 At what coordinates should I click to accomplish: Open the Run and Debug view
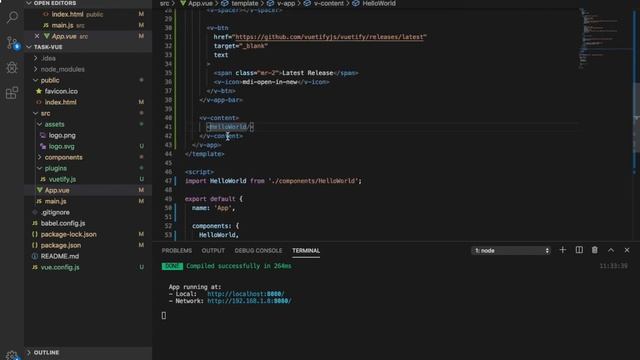coord(12,67)
